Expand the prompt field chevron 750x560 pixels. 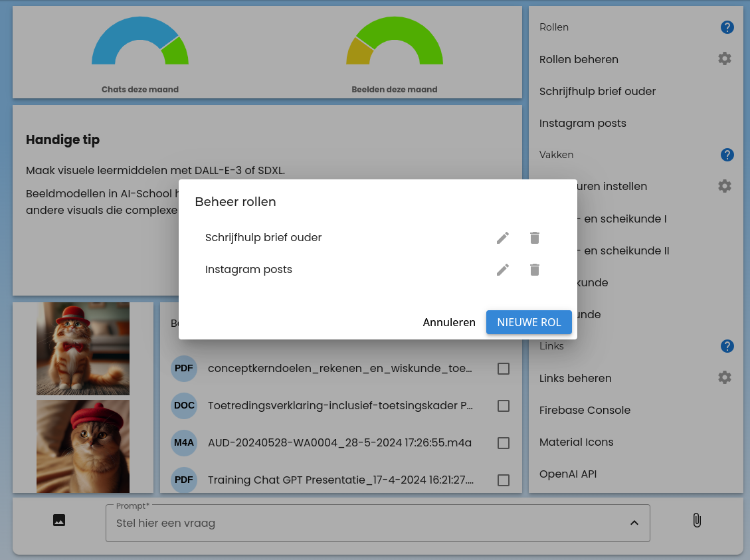click(x=634, y=523)
